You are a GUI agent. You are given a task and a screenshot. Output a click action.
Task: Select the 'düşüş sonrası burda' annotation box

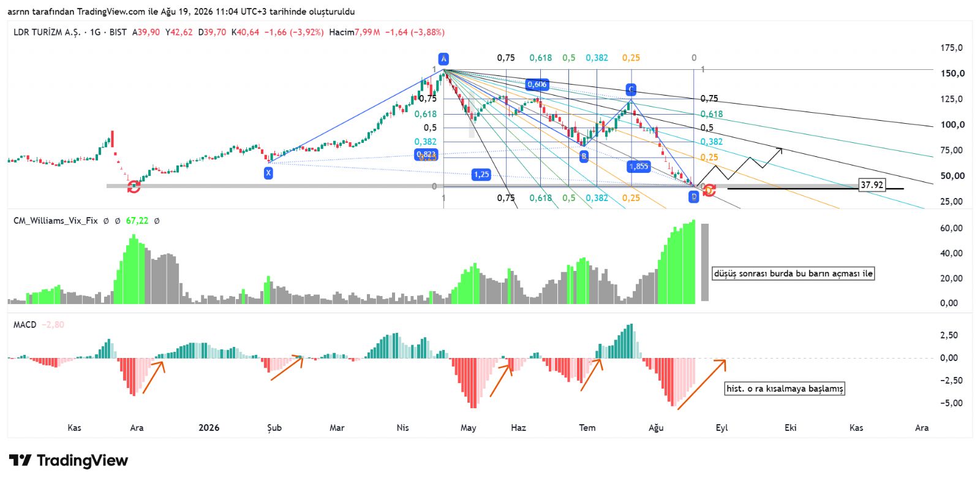click(x=793, y=273)
